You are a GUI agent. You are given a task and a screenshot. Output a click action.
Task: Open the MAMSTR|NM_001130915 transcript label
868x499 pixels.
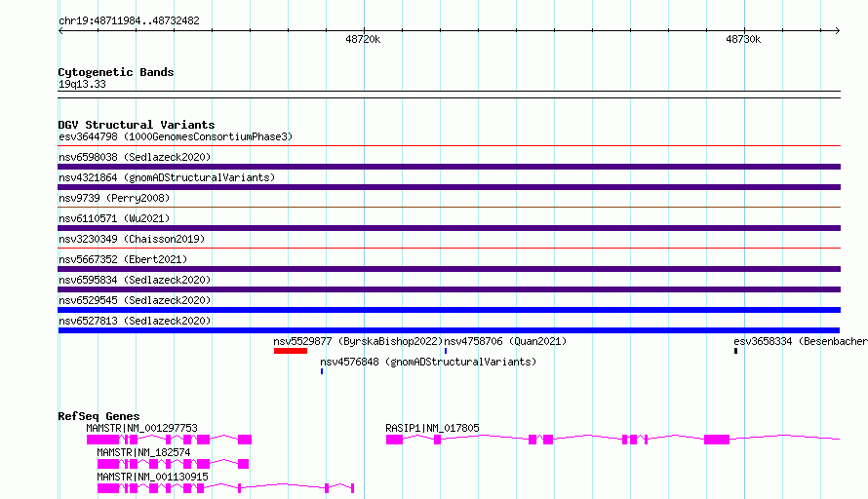tap(152, 477)
